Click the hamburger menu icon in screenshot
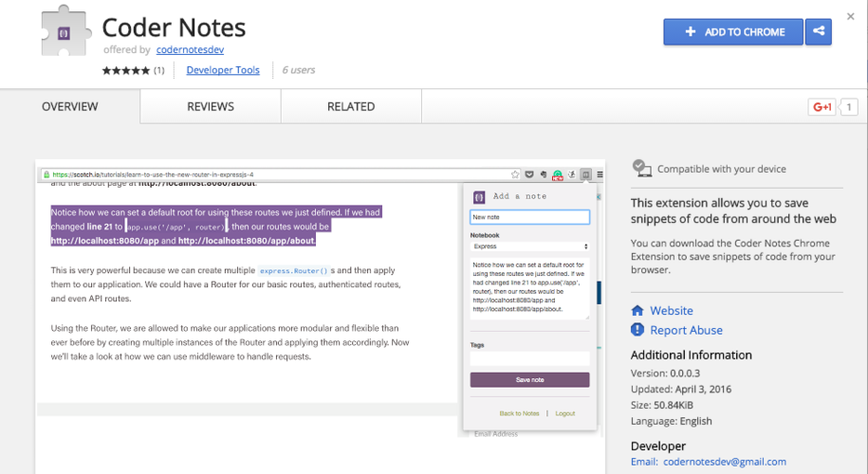This screenshot has height=474, width=868. click(600, 174)
